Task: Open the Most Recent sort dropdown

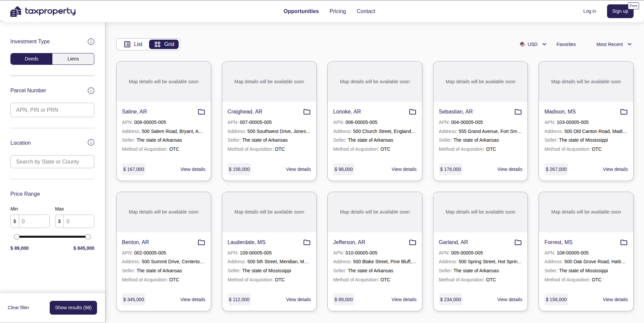Action: [613, 44]
